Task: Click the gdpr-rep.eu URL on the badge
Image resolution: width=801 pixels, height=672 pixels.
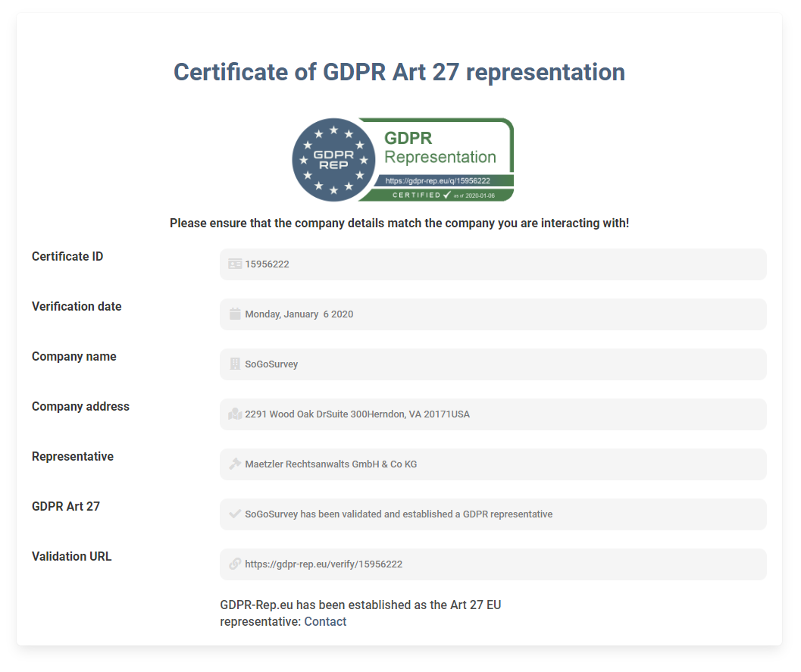Action: (x=437, y=181)
